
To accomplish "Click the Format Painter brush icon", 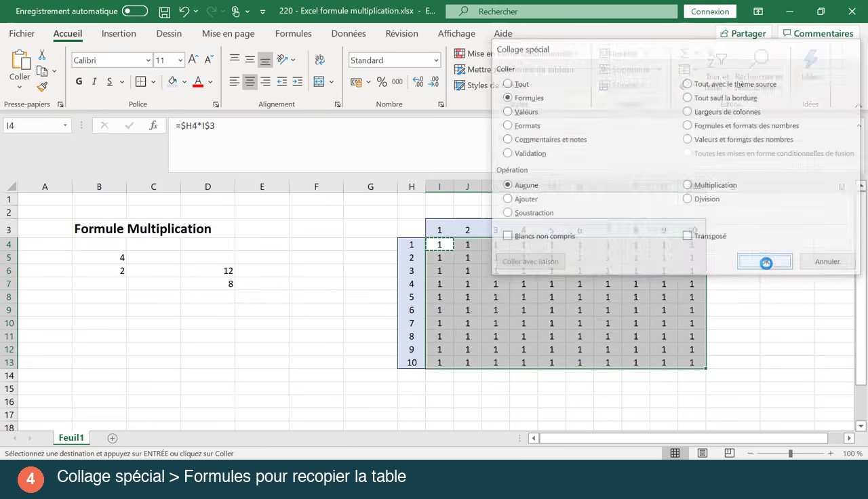I will (42, 87).
